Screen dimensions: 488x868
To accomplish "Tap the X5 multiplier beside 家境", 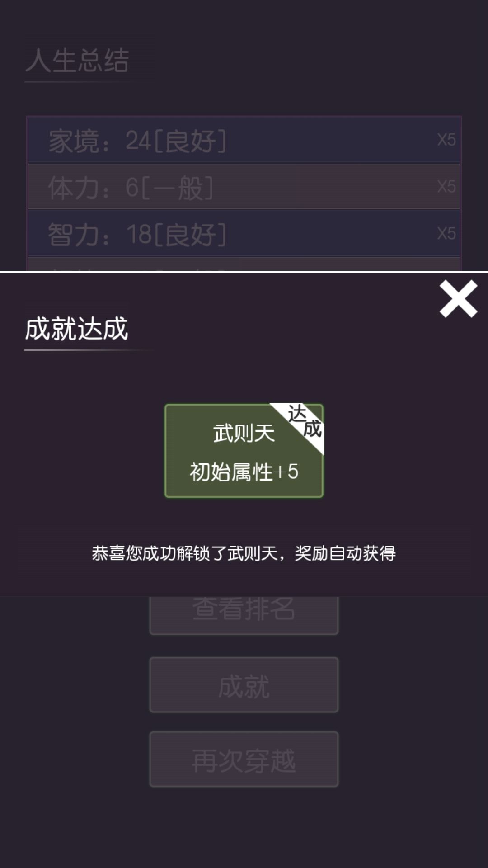I will point(446,140).
